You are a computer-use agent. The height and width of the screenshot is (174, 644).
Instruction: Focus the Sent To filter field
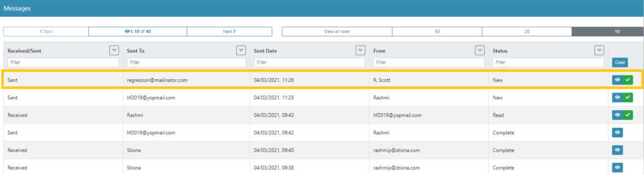(186, 62)
